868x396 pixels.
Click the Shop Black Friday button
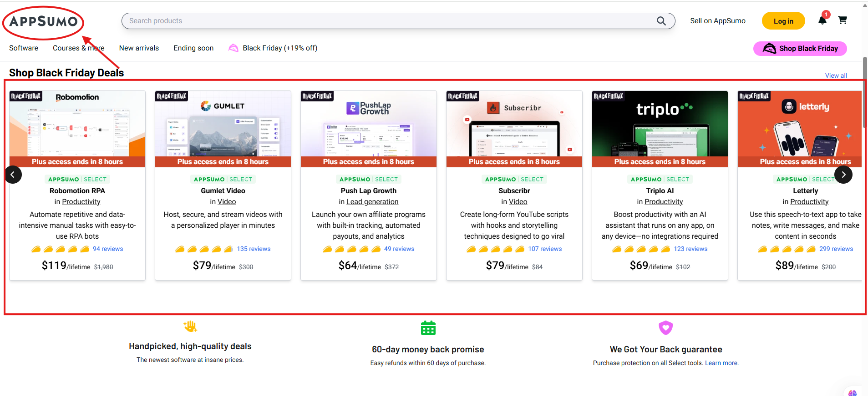(x=800, y=49)
